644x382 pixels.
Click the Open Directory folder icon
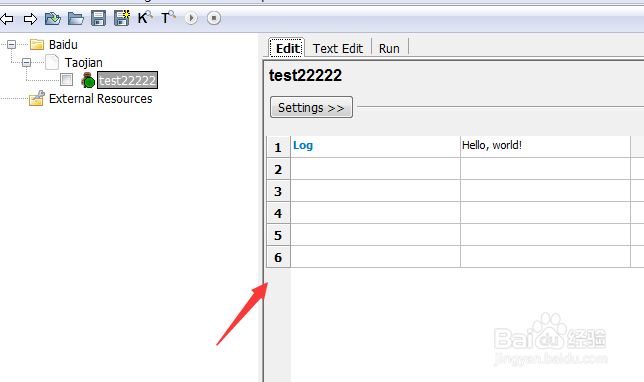[x=76, y=18]
